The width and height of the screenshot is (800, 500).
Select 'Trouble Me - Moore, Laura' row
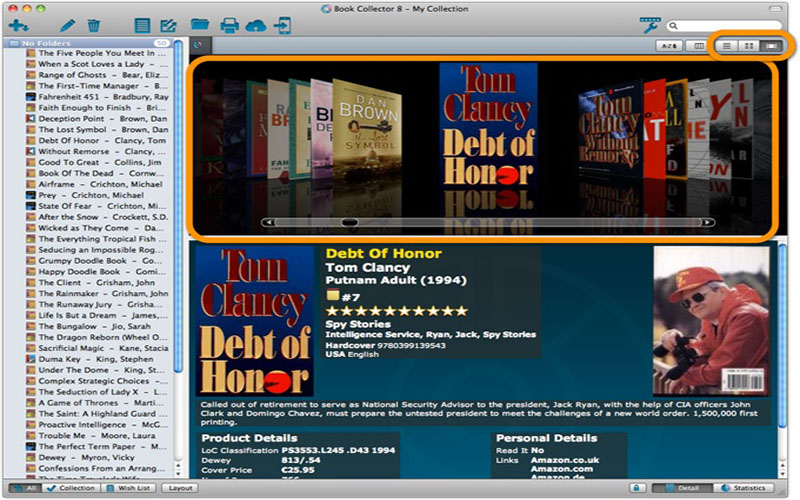point(90,436)
